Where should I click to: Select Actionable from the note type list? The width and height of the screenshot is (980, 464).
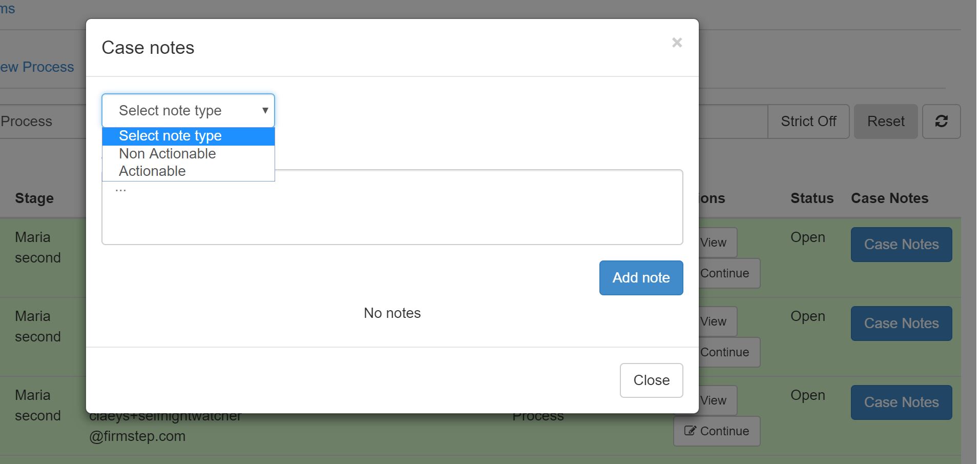[x=152, y=171]
